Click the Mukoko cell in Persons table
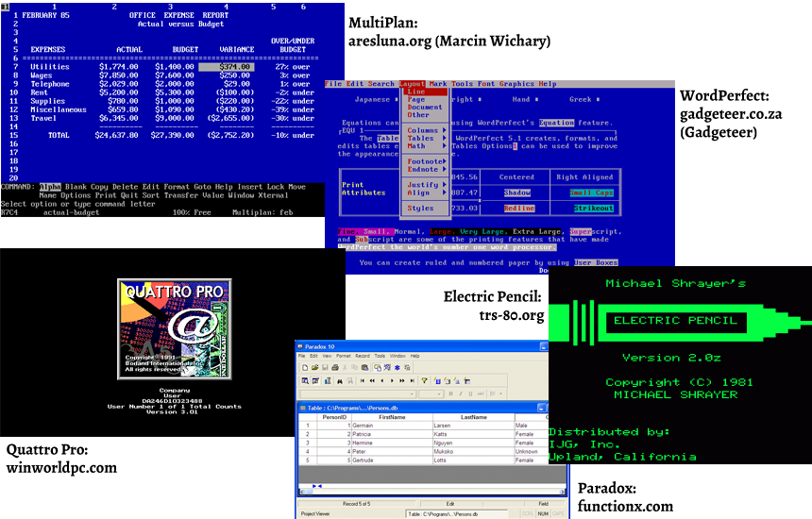 tap(474, 451)
